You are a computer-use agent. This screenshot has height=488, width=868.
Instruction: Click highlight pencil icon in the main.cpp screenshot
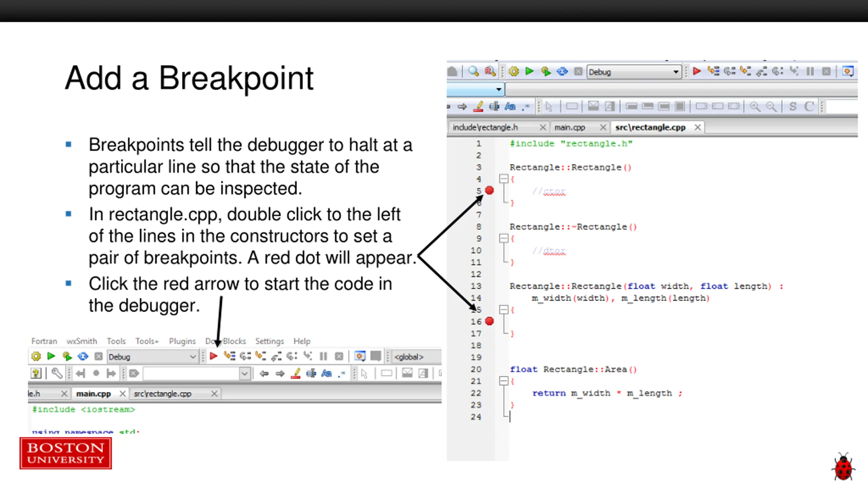[x=296, y=373]
